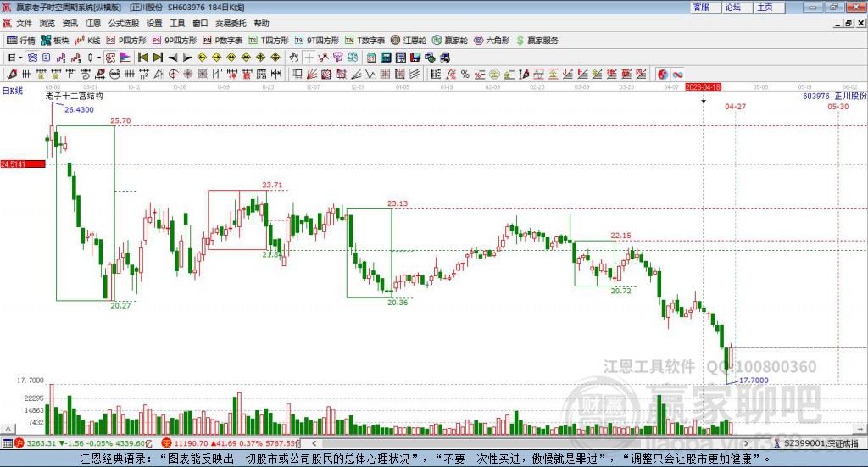Toggle the red-blue yin-yang icon
The height and width of the screenshot is (467, 868).
tap(663, 74)
